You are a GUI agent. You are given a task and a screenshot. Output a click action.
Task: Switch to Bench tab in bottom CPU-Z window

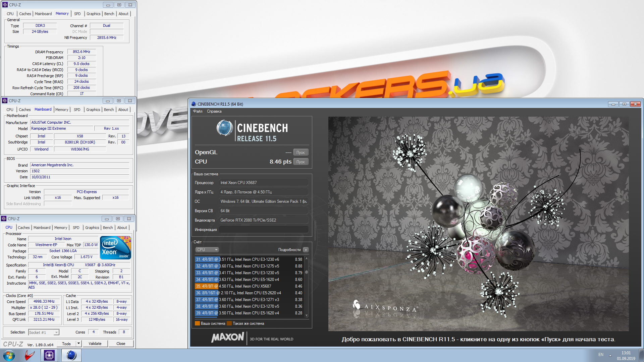(108, 228)
